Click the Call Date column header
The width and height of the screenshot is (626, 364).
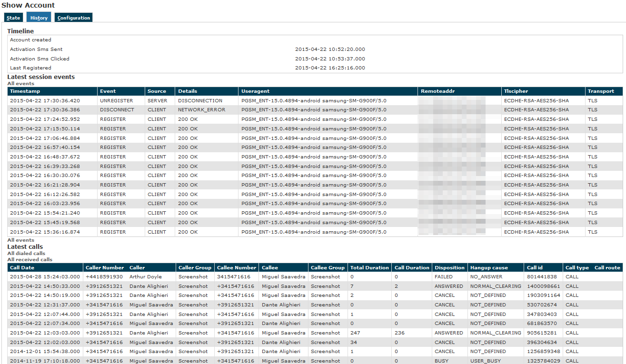point(22,268)
